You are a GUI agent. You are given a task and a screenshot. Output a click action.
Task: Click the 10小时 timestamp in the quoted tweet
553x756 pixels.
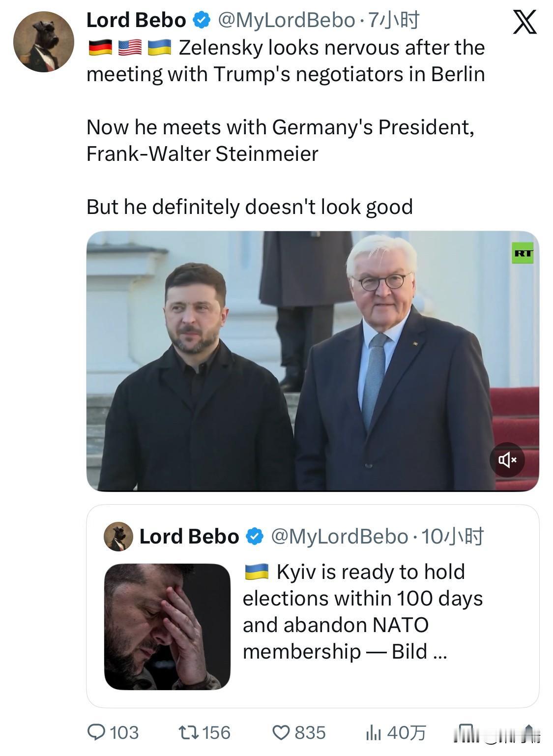(453, 536)
